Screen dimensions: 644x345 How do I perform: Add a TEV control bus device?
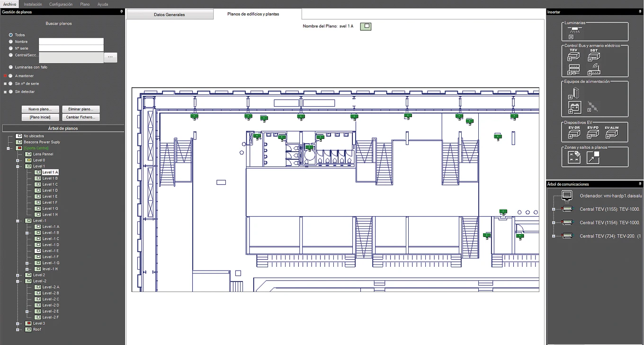(573, 55)
